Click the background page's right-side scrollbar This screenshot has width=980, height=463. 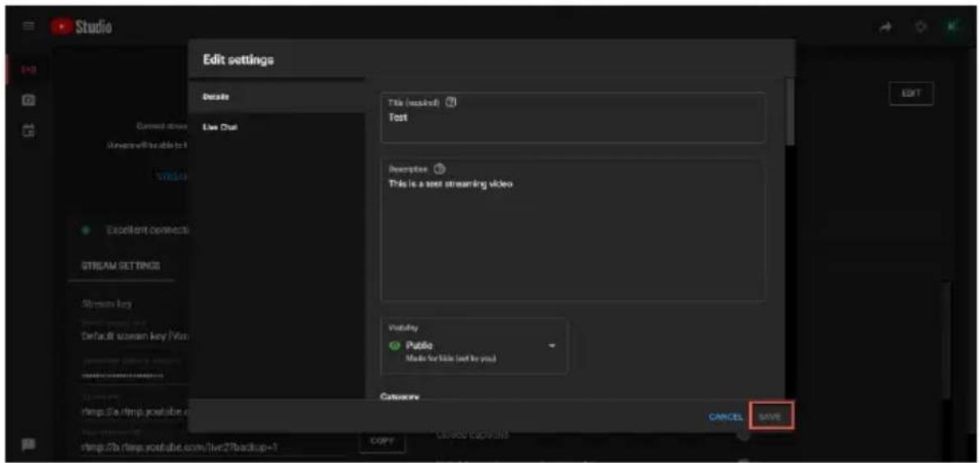[x=947, y=340]
